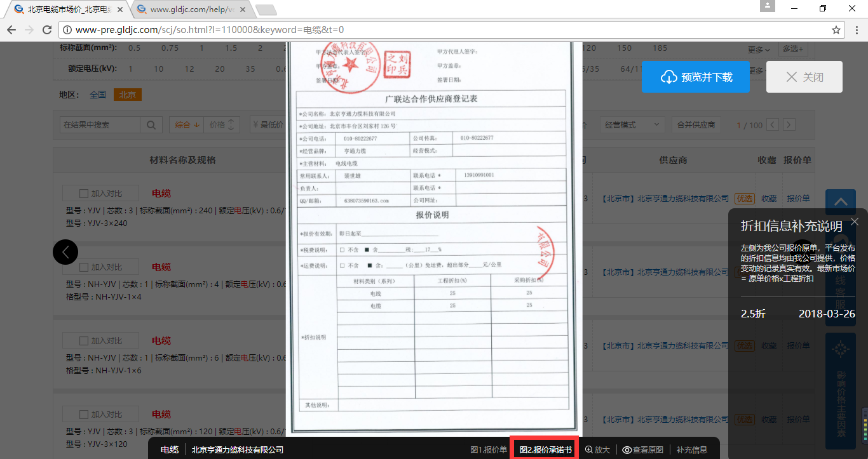Select 图2.报价承诺书 tab
868x459 pixels.
[x=545, y=449]
